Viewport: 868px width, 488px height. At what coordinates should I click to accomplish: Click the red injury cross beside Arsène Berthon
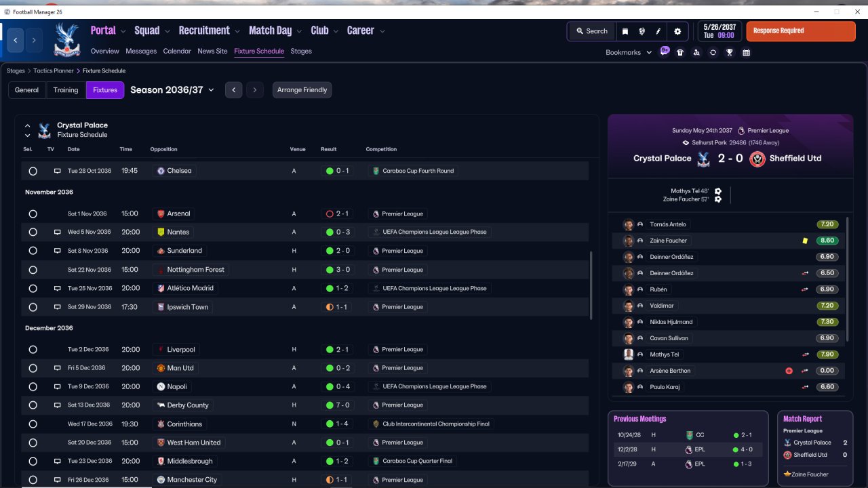coord(789,371)
